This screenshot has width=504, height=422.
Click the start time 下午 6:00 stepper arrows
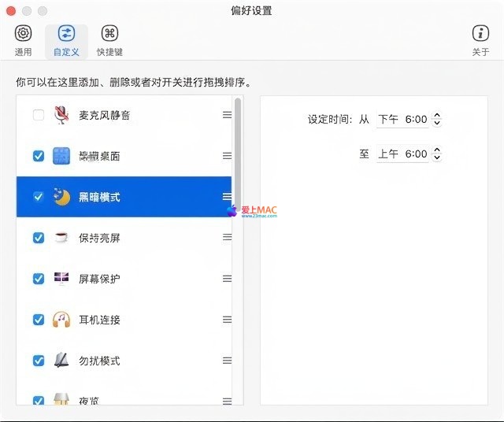pos(437,120)
